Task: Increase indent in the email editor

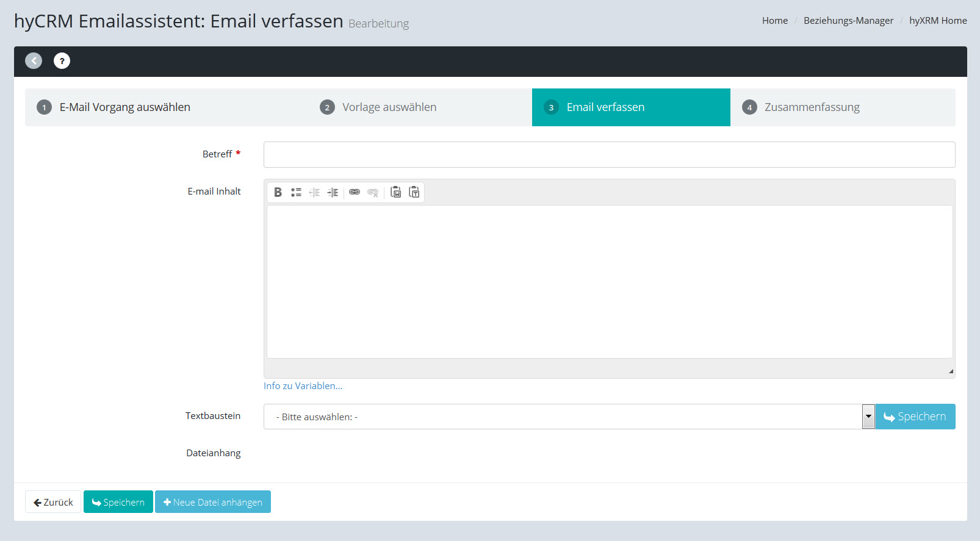Action: 333,192
